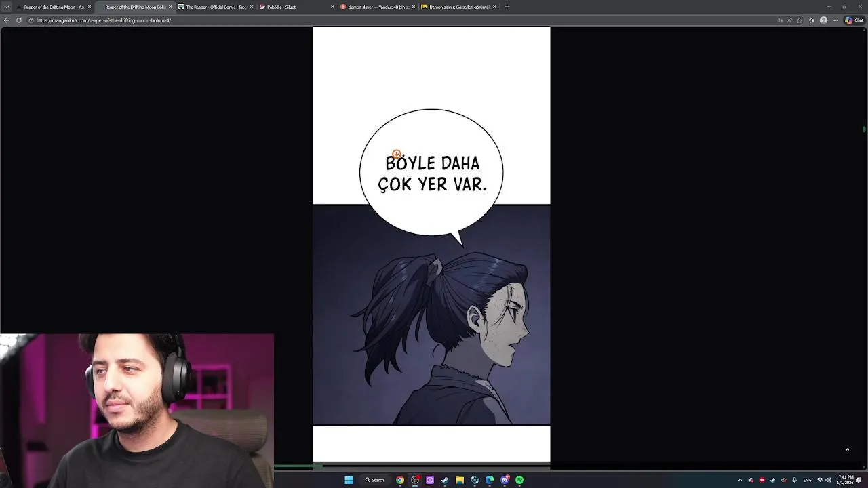
Task: Open Copilot Chat button
Action: click(x=854, y=20)
